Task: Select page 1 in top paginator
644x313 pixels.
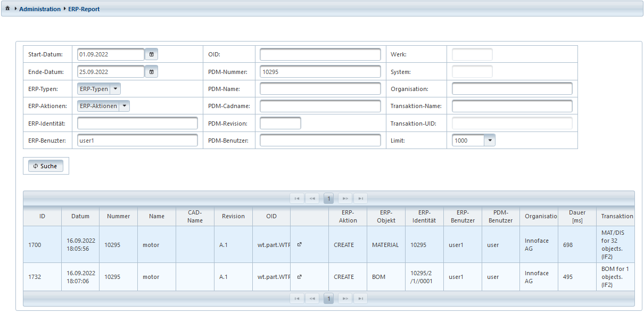Action: [329, 199]
